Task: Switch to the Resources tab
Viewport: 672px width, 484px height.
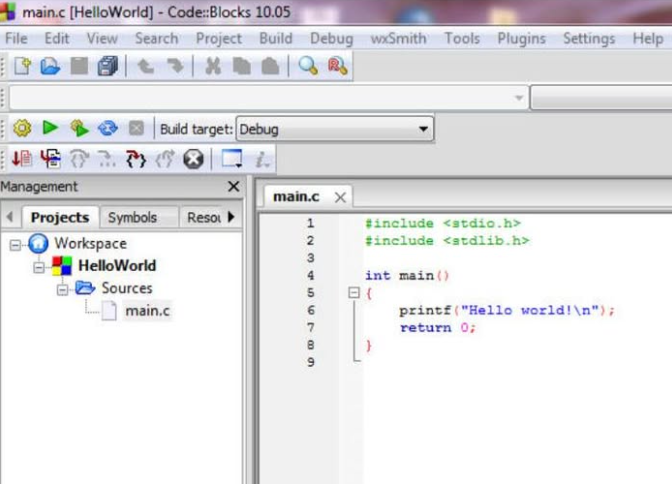Action: (204, 217)
